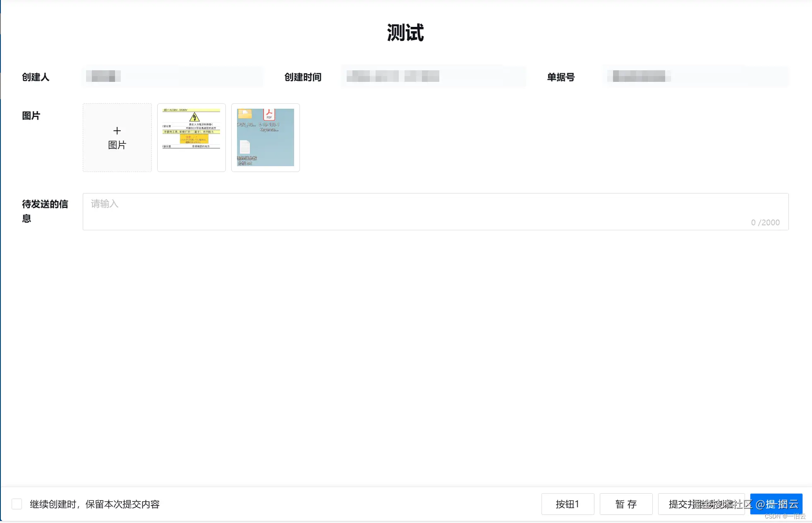Click the folder icon in second thumbnail

(245, 114)
